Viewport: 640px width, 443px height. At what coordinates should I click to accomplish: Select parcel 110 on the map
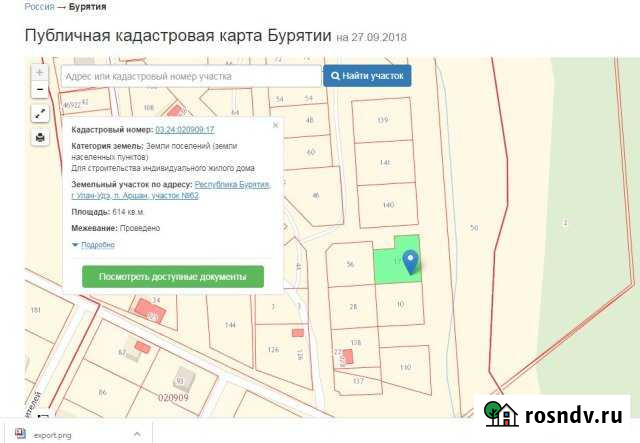[405, 367]
